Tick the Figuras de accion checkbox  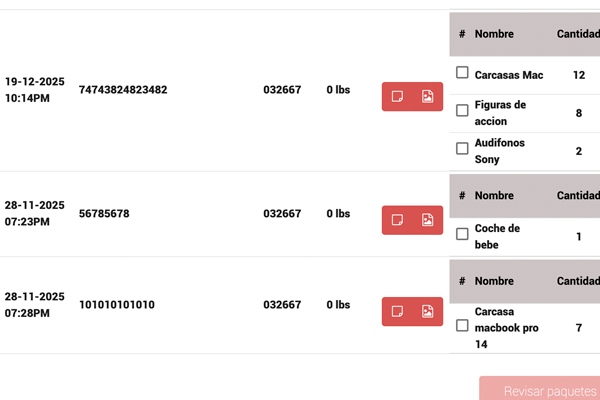click(462, 111)
